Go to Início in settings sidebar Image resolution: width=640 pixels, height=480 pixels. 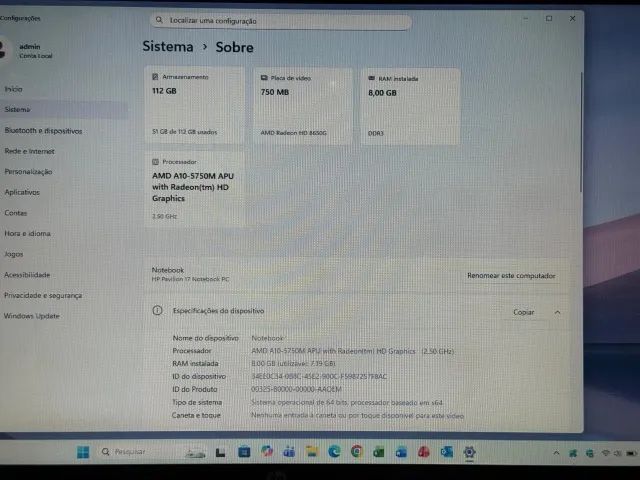(13, 89)
